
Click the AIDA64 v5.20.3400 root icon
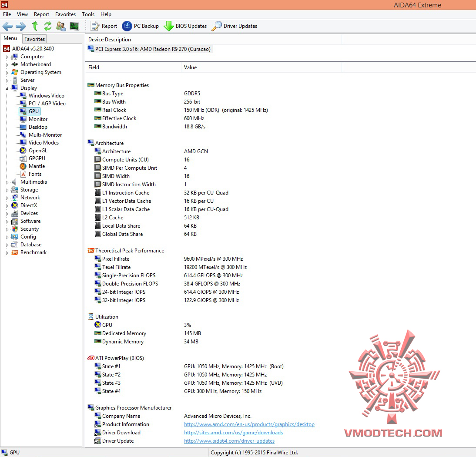[x=7, y=49]
